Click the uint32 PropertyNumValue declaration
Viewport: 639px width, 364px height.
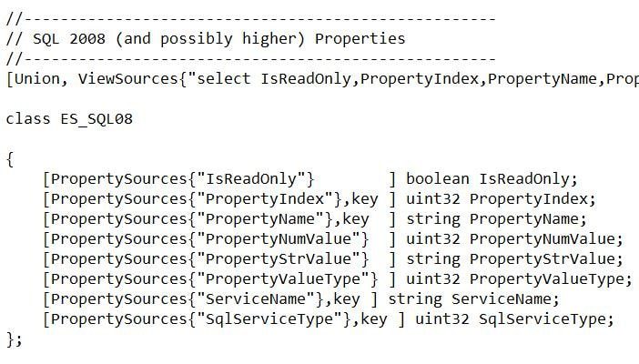coord(514,238)
